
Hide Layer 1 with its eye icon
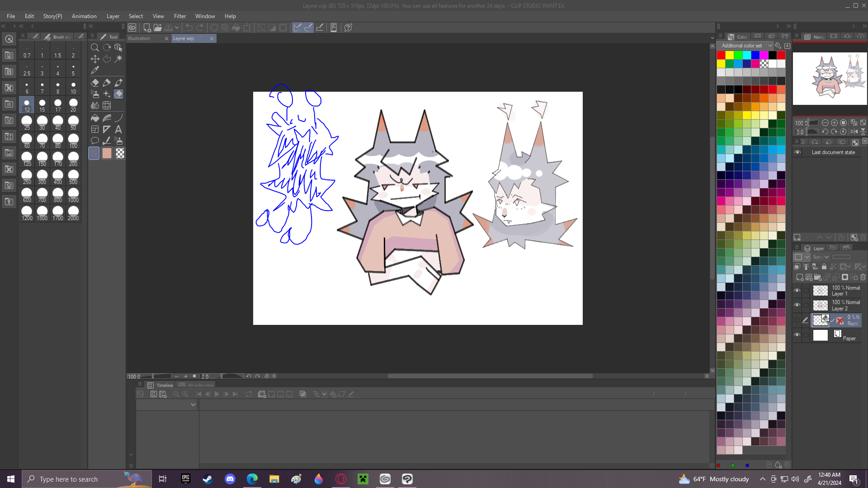click(x=797, y=291)
